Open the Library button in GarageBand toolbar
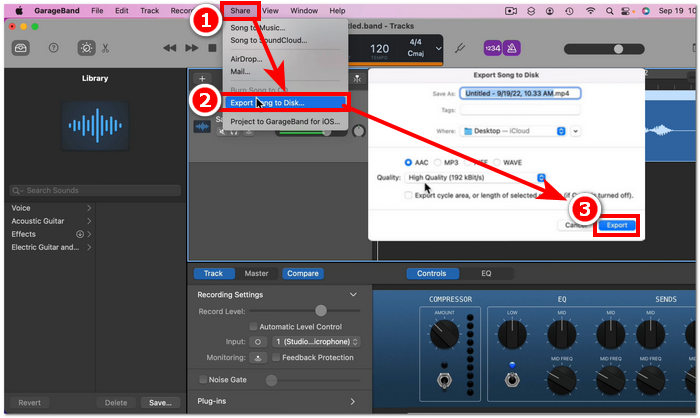 tap(21, 48)
